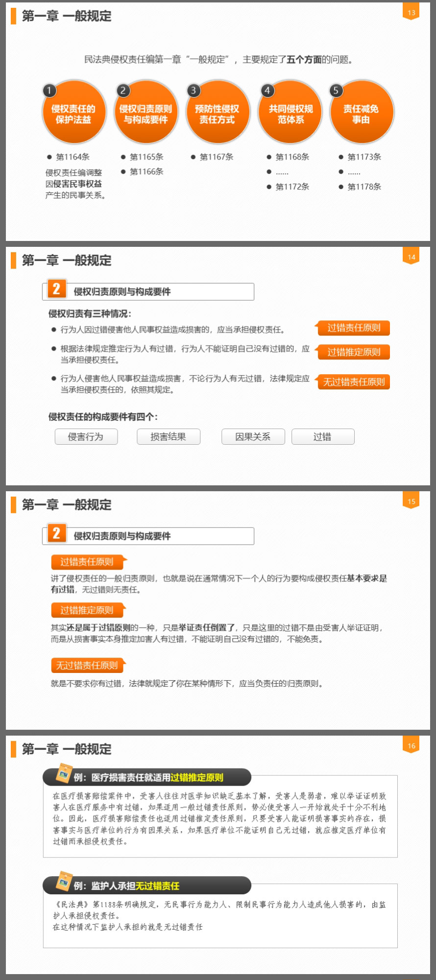Click the number 1 badge on the 侵权责任的保护法益 circle
Image resolution: width=436 pixels, height=980 pixels.
[49, 91]
